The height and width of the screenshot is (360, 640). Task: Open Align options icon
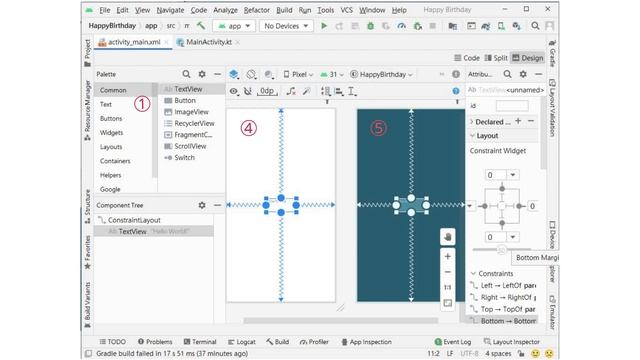point(339,91)
